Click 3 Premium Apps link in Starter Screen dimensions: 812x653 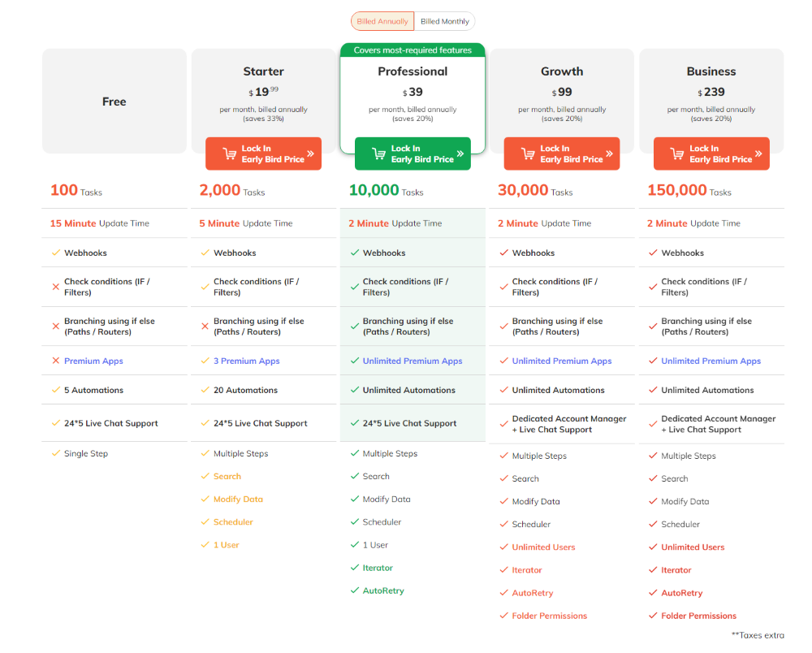(246, 361)
